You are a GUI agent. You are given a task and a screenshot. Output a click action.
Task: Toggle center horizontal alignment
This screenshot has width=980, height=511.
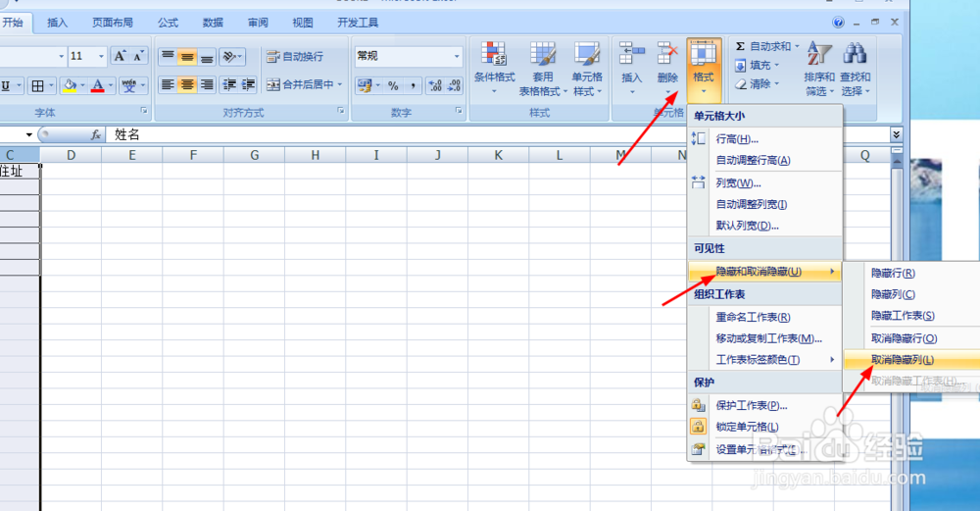[x=187, y=84]
